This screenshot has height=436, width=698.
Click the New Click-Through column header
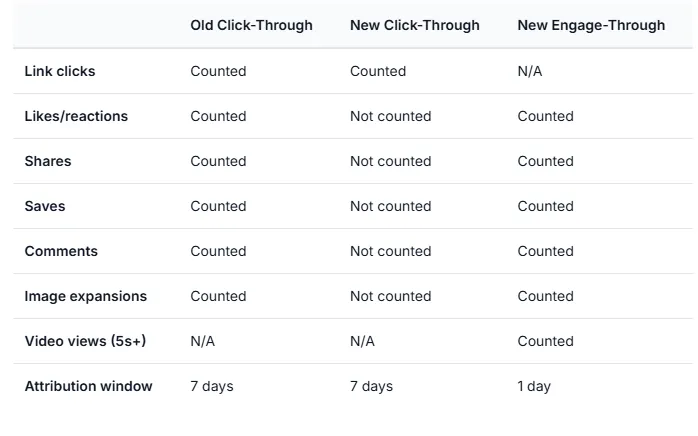coord(414,25)
